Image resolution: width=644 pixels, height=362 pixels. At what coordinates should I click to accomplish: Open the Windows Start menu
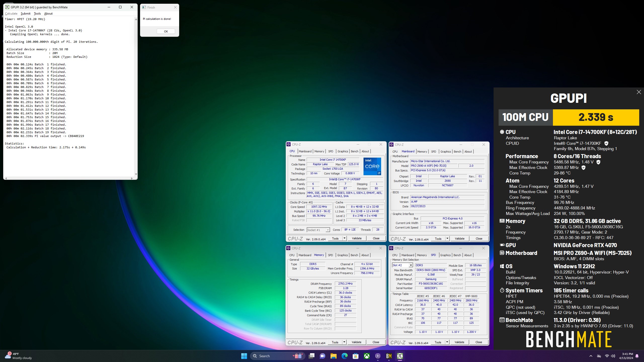(244, 356)
